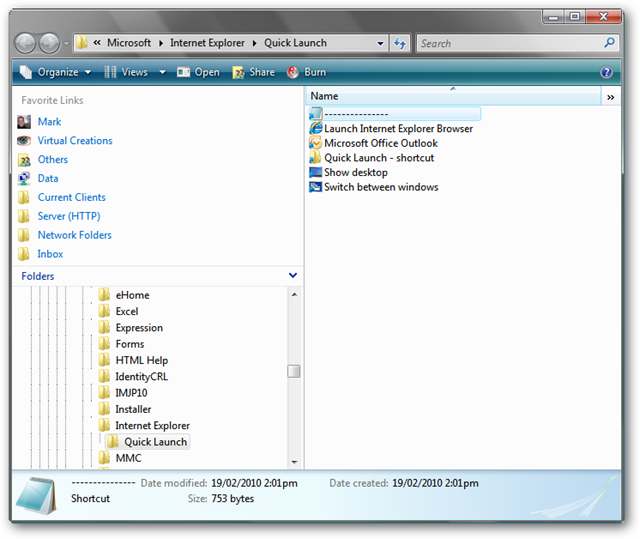Open Data favorite link

coord(48,178)
